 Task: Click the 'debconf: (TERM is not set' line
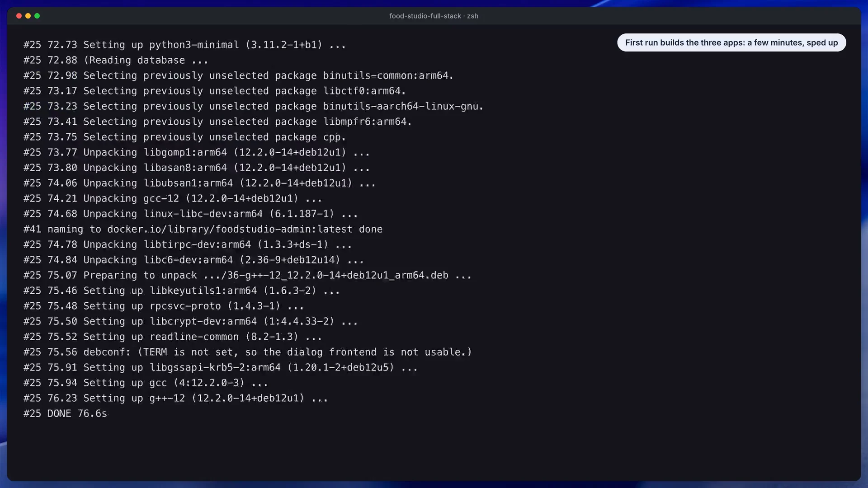pyautogui.click(x=247, y=352)
